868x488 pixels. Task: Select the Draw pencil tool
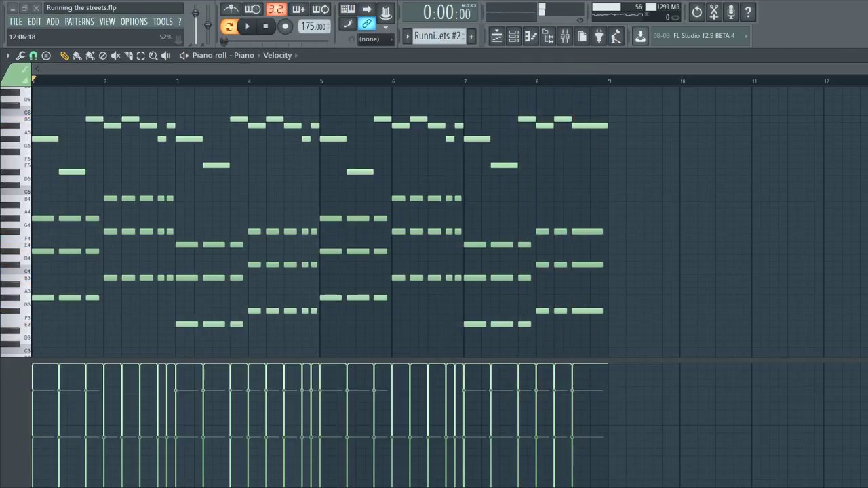point(64,56)
